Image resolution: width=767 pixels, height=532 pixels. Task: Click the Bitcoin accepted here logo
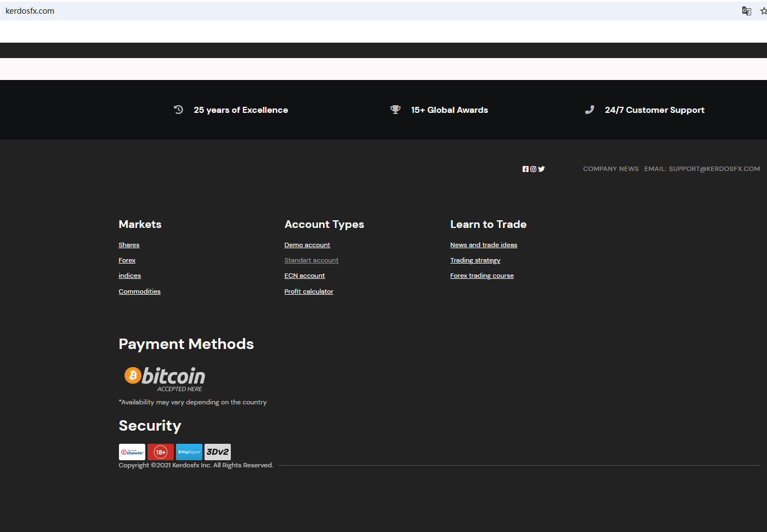(x=164, y=379)
